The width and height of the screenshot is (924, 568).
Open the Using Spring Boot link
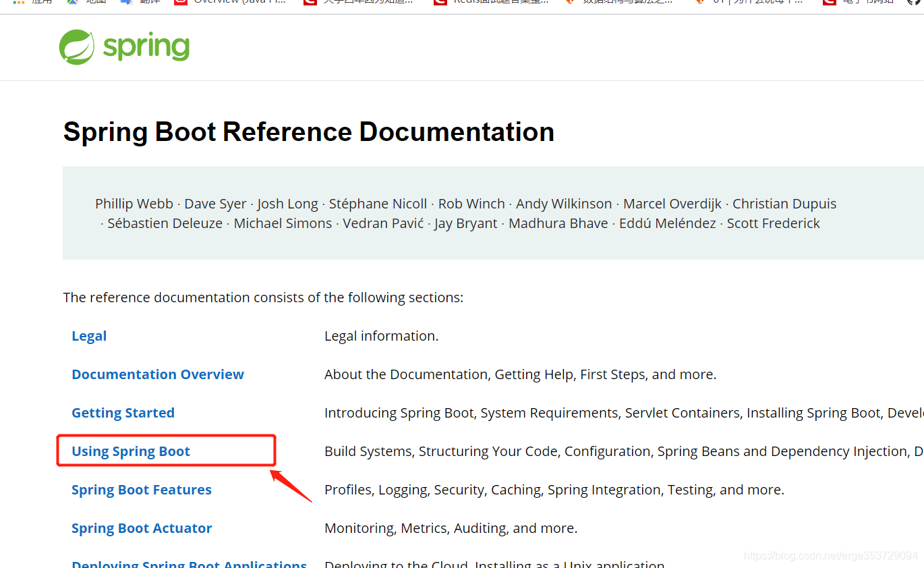(x=131, y=451)
